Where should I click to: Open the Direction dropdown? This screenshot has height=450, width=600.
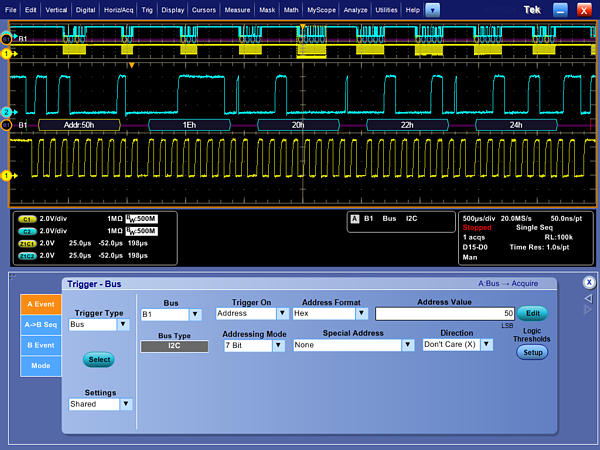click(x=487, y=345)
